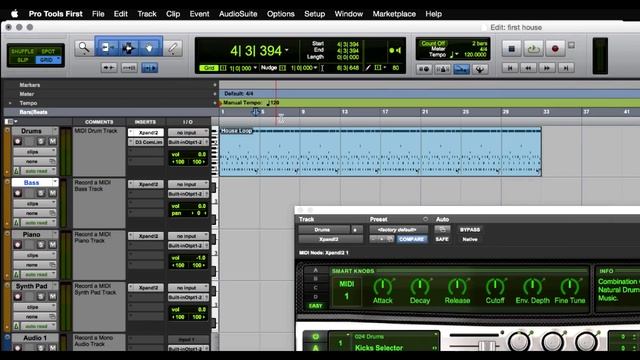This screenshot has width=640, height=360.
Task: Toggle Tab to Transients button
Action: point(109,68)
